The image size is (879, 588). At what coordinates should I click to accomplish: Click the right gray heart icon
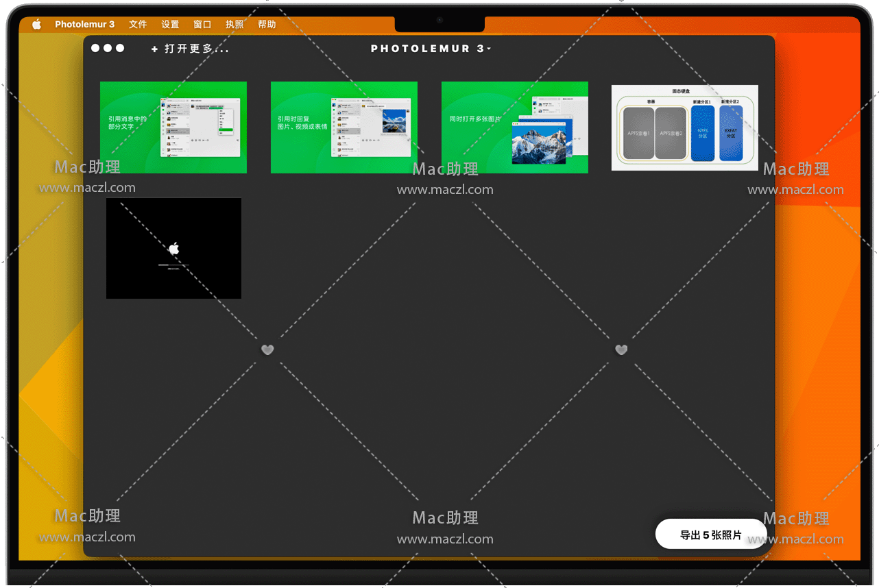[x=621, y=350]
